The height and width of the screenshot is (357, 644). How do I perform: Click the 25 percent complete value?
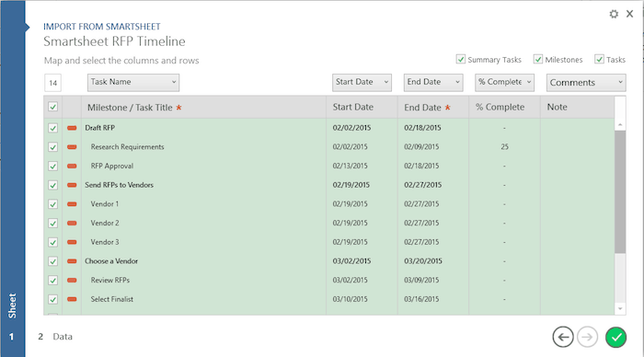click(x=504, y=146)
